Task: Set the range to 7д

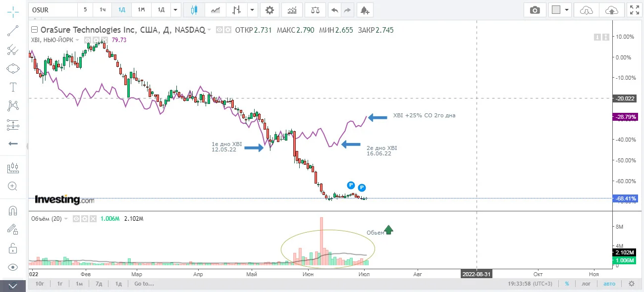Action: [x=99, y=284]
